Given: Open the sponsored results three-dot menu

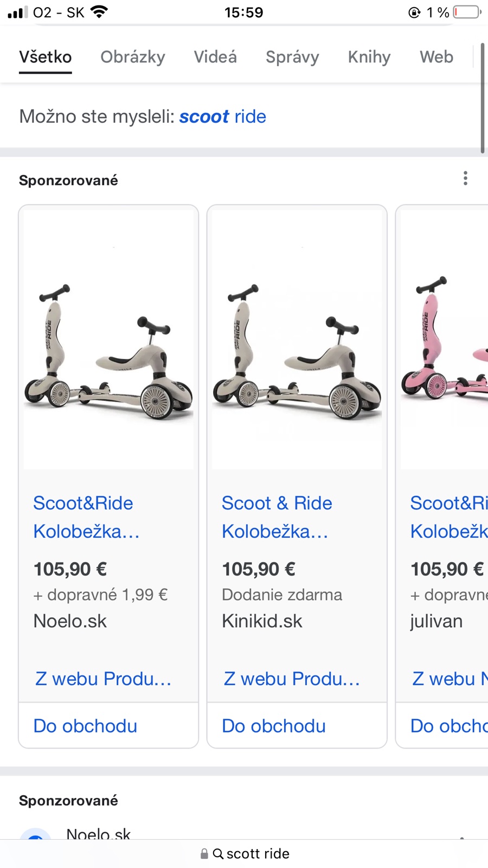Looking at the screenshot, I should tap(465, 178).
